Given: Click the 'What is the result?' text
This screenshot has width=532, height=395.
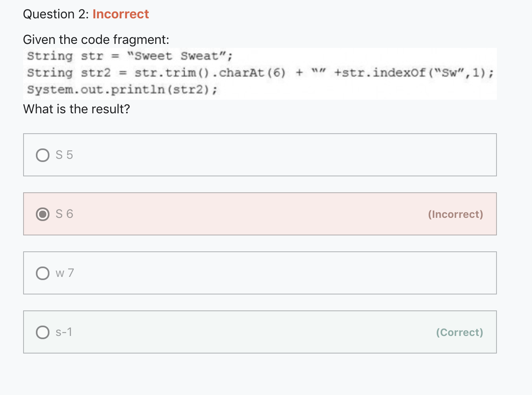Looking at the screenshot, I should point(77,109).
